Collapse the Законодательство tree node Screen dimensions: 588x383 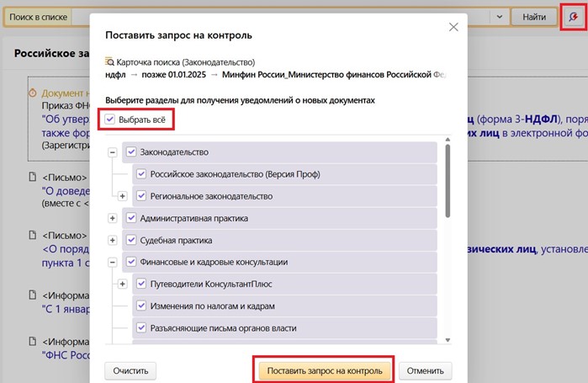coord(113,152)
